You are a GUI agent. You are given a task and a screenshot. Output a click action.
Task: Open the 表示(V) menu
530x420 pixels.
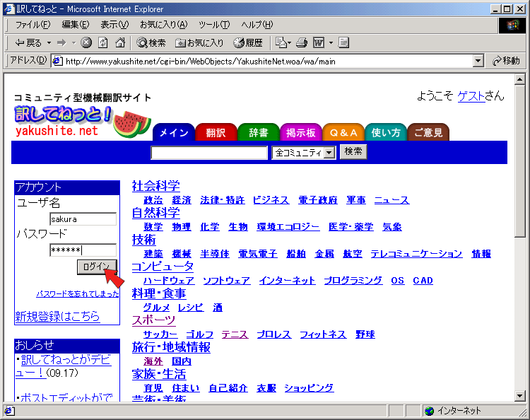(x=114, y=25)
